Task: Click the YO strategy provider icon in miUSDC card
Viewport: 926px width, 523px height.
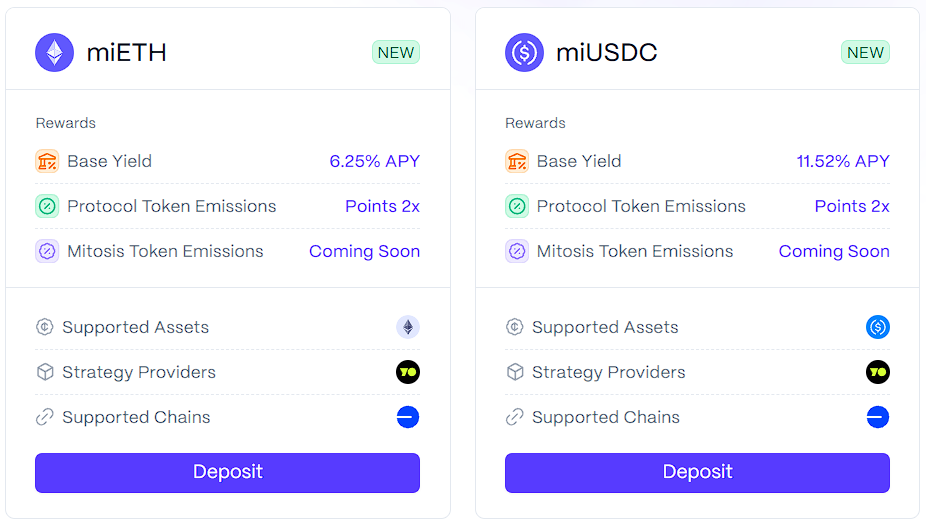Action: 878,372
